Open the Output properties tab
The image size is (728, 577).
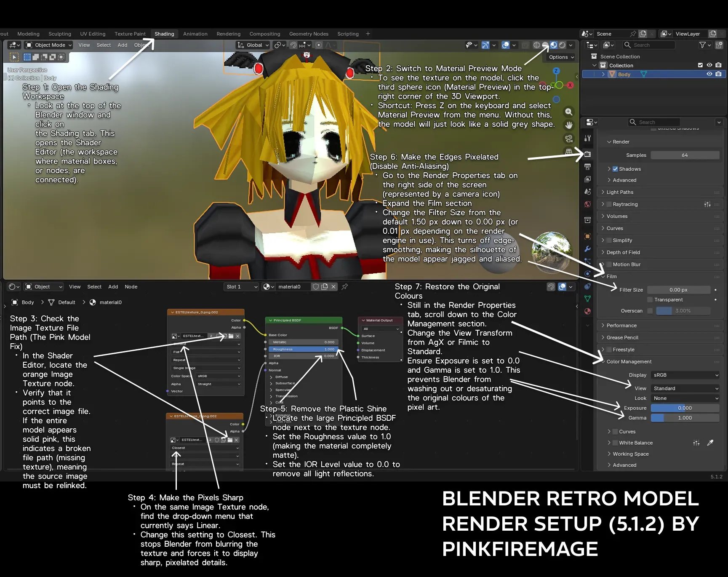tap(588, 167)
